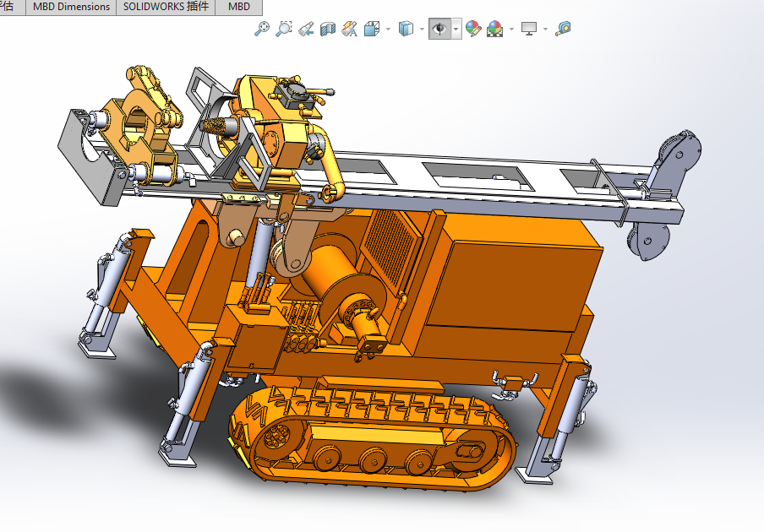Click the View Orientation cube icon
This screenshot has height=532, width=764.
(x=372, y=29)
